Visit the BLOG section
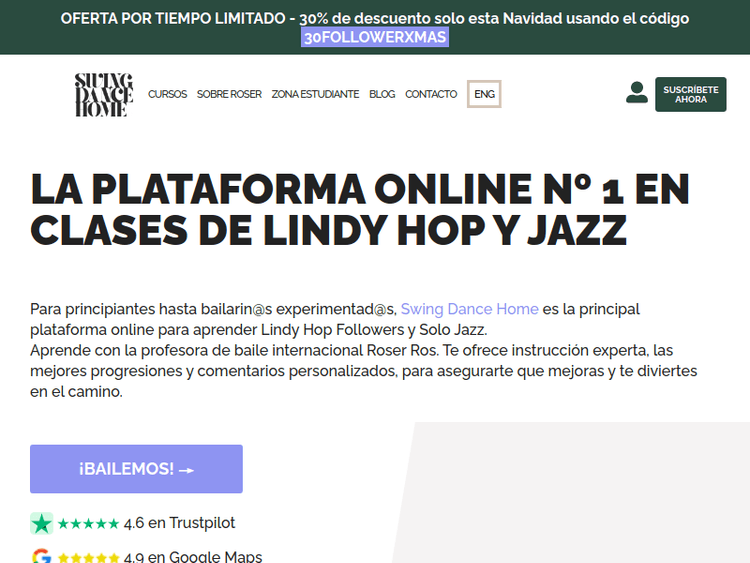 pyautogui.click(x=382, y=94)
